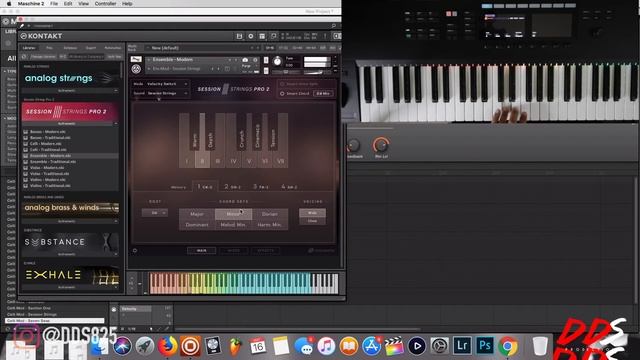640x360 pixels.
Task: Expand Analog Strings Instruments bar
Action: (69, 91)
